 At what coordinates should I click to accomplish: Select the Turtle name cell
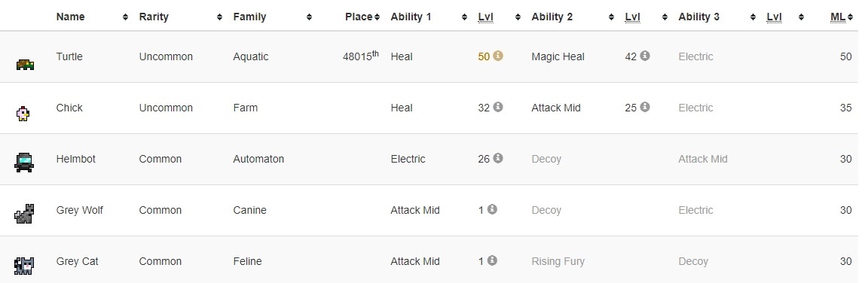pos(69,56)
